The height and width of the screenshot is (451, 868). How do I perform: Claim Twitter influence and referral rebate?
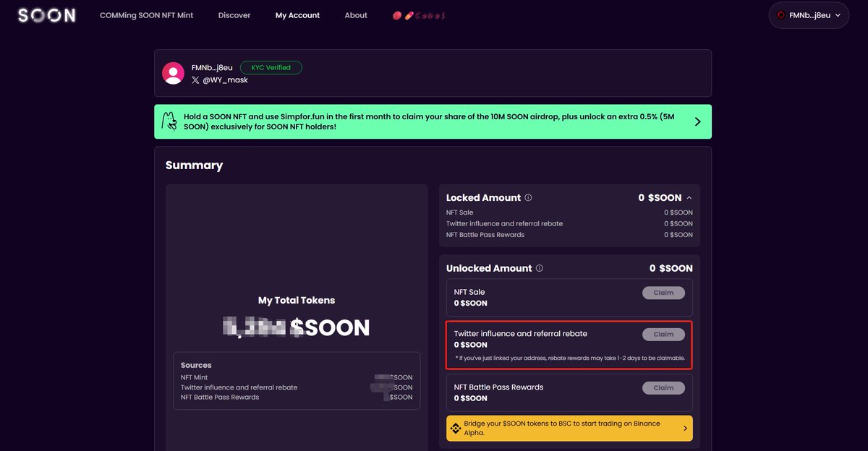coord(663,335)
